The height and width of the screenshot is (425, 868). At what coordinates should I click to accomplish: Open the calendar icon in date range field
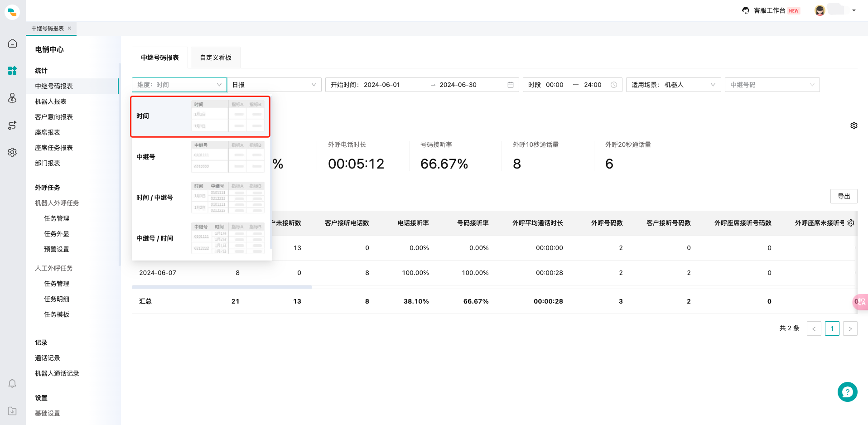[511, 85]
